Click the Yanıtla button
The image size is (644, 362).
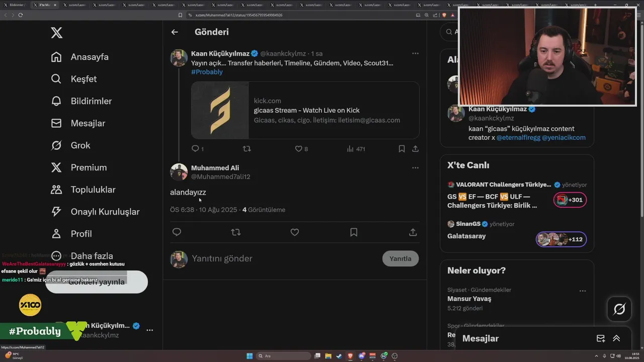(400, 258)
